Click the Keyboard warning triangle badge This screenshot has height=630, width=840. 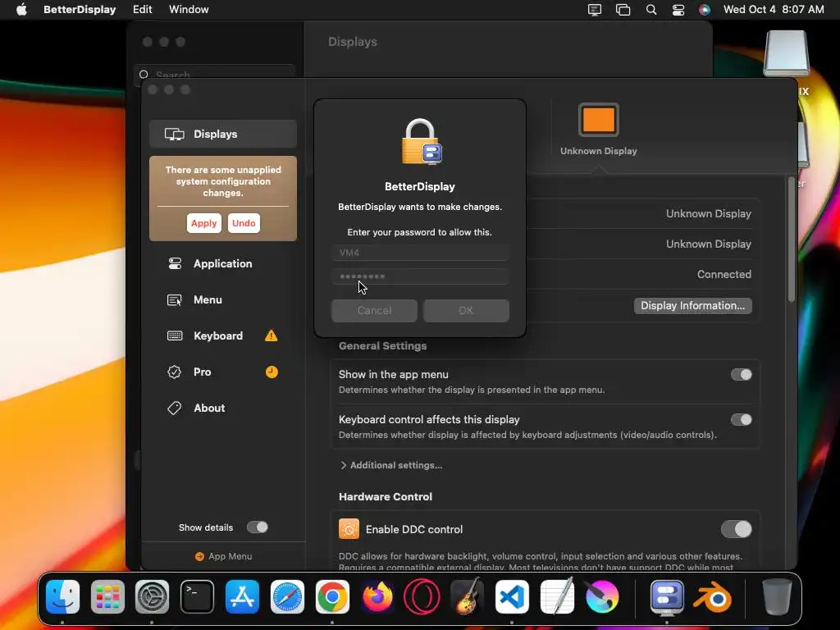[271, 336]
